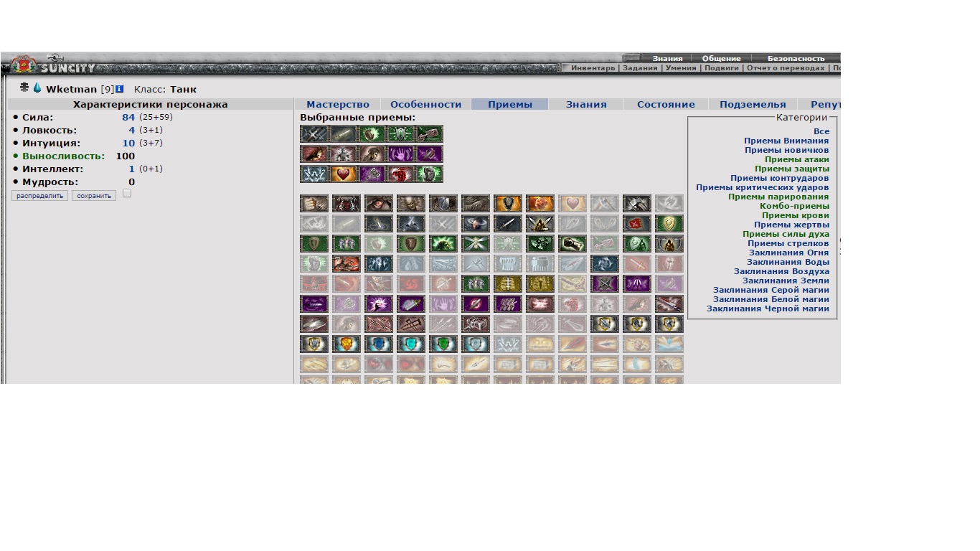Screen dimensions: 980x551
Task: Open the Безопасность top menu
Action: click(796, 59)
